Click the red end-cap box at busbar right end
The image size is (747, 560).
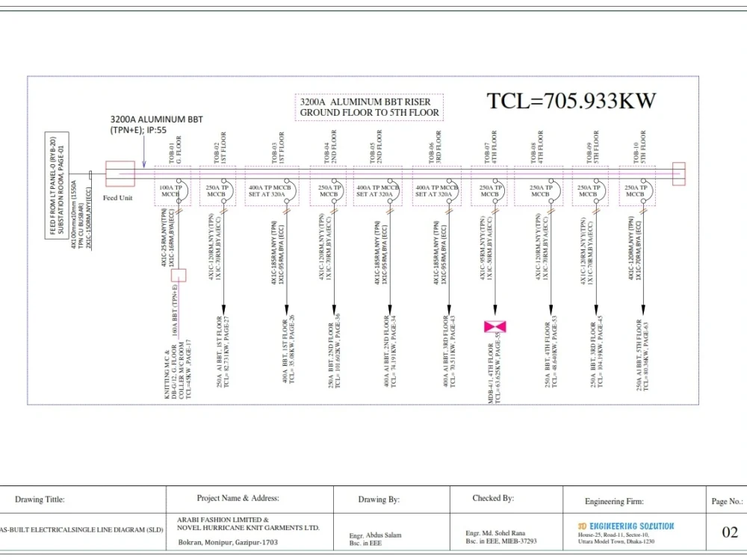click(679, 174)
